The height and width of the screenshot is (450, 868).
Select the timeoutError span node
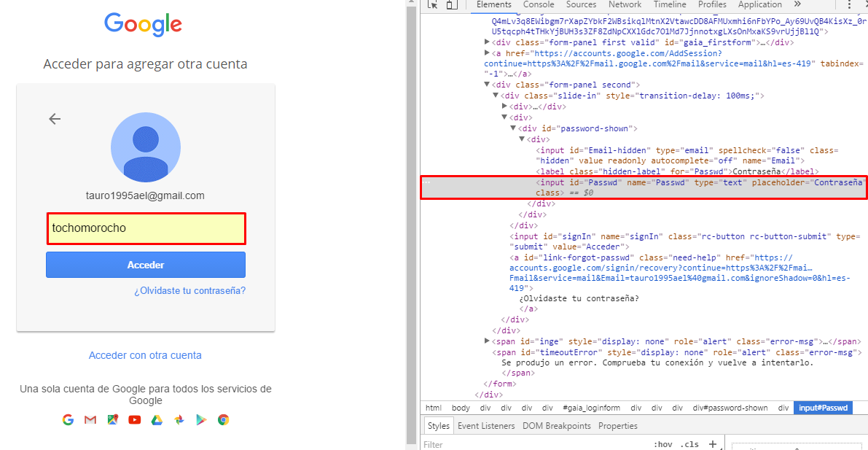click(x=676, y=352)
